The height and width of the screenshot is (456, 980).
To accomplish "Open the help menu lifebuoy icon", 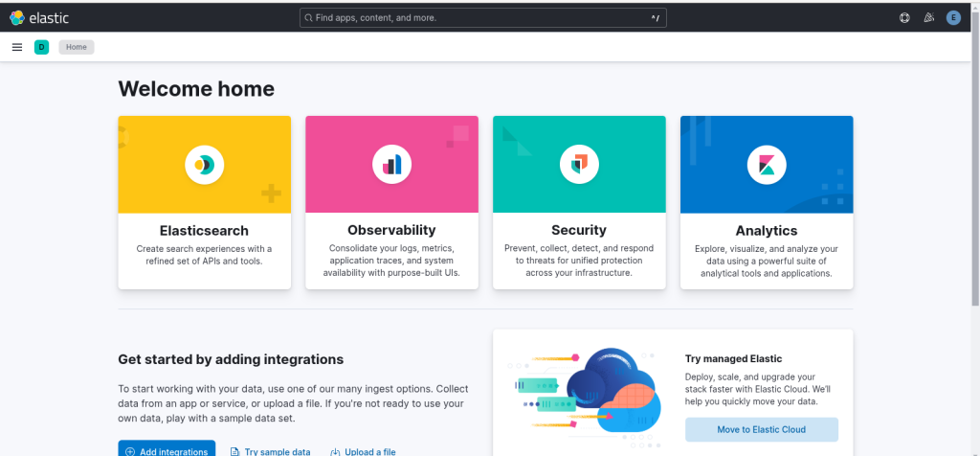I will pos(904,18).
